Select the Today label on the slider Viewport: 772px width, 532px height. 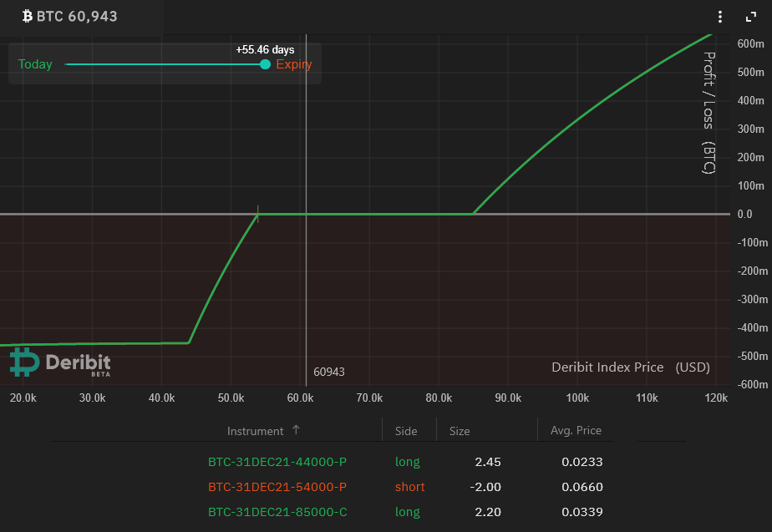point(35,64)
